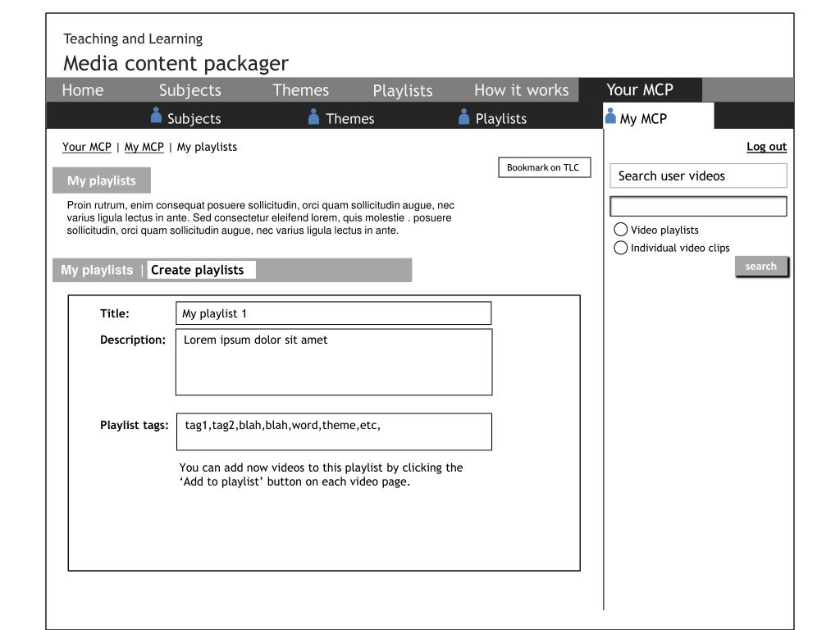Viewport: 840px width, 630px height.
Task: Focus the Search user videos text box
Action: (698, 206)
